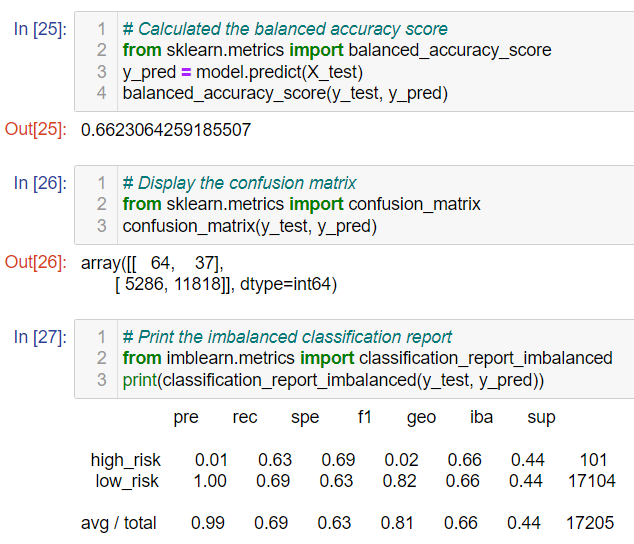
Task: Click the line importing confusion_matrix
Action: [x=302, y=204]
